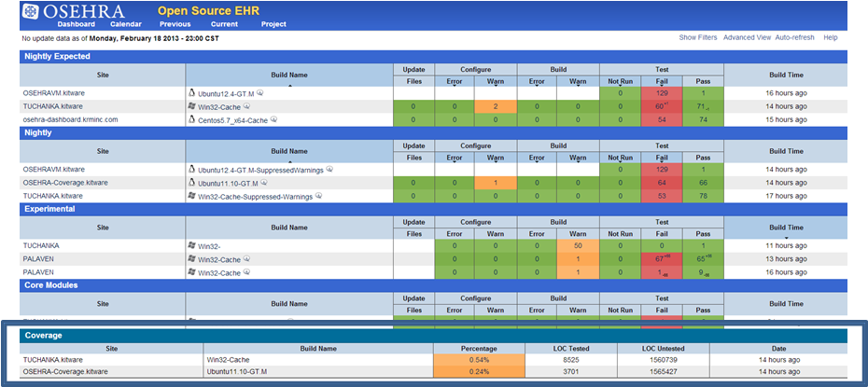Switch to Advanced View
The height and width of the screenshot is (387, 868).
tap(747, 37)
